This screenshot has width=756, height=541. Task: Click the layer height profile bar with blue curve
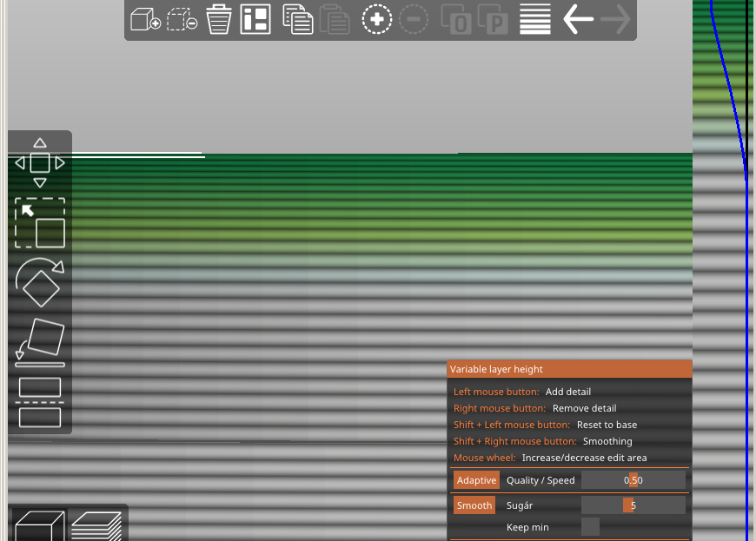(722, 270)
